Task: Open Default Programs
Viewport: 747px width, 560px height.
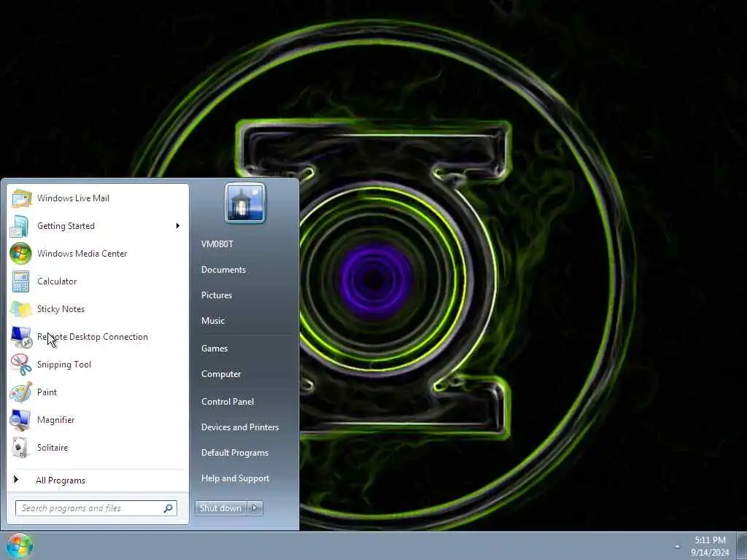Action: tap(235, 453)
